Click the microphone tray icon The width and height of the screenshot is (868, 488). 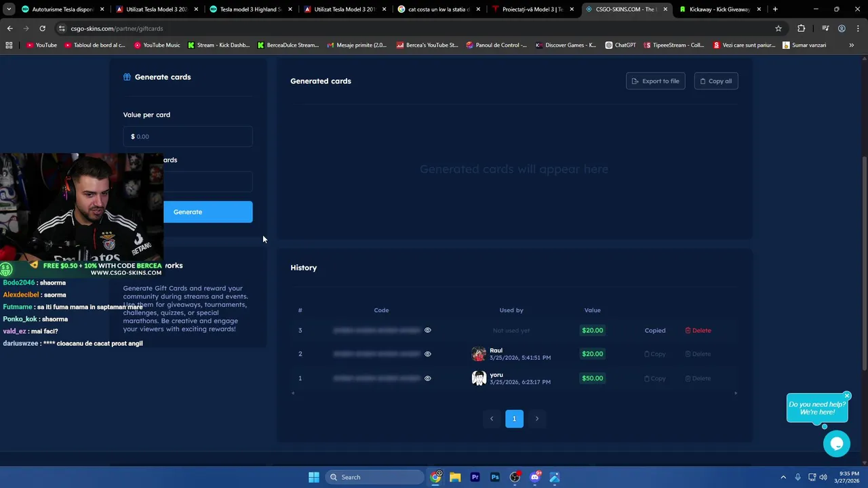[798, 477]
